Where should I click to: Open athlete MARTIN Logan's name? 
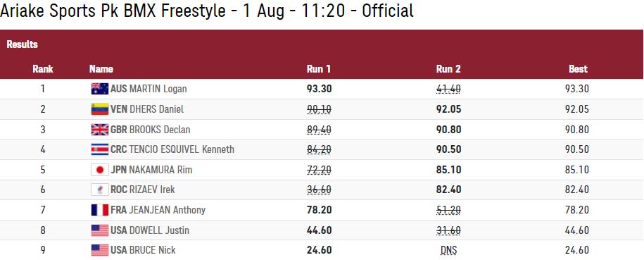click(x=158, y=89)
